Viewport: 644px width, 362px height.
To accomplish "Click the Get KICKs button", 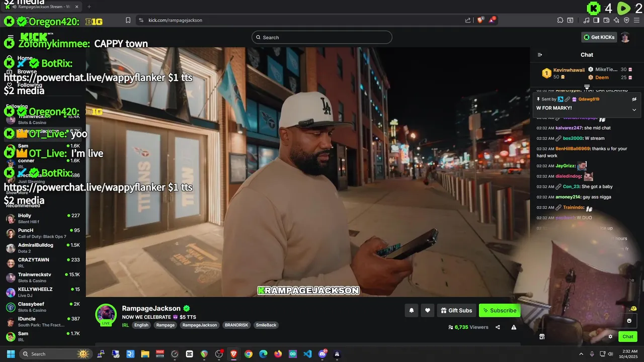I will (x=599, y=37).
